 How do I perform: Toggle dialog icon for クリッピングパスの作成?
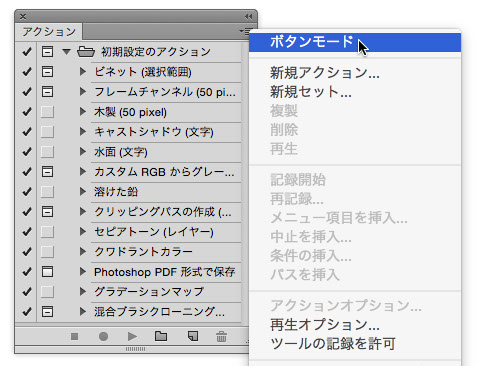pos(47,212)
